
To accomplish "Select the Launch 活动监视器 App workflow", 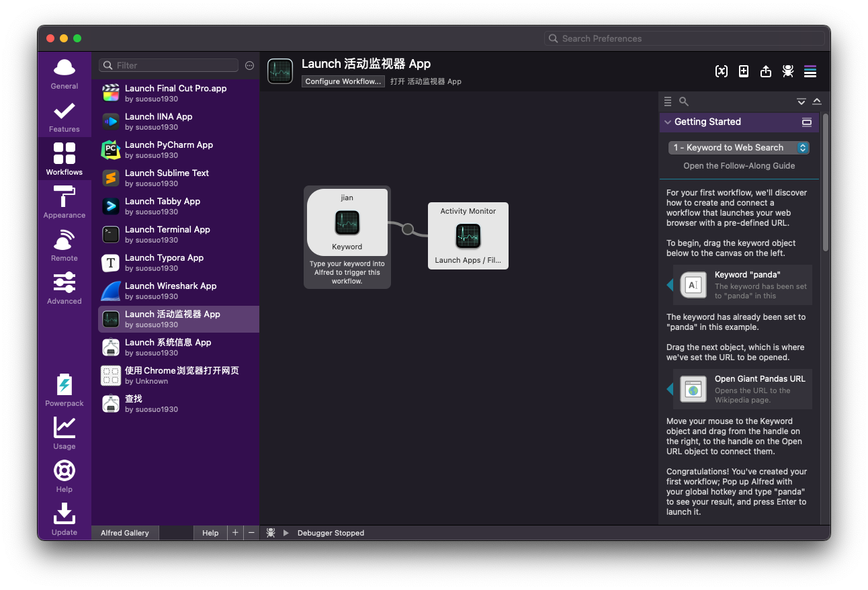I will click(179, 319).
